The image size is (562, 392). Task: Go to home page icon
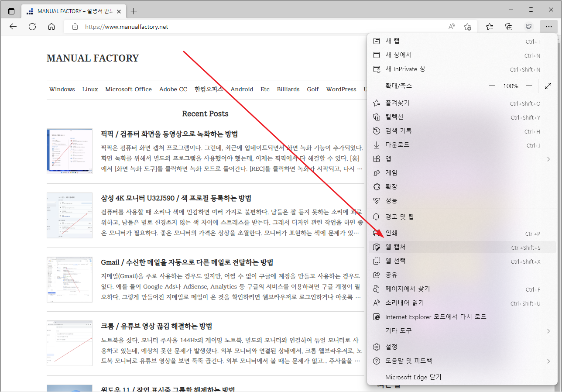click(x=51, y=27)
